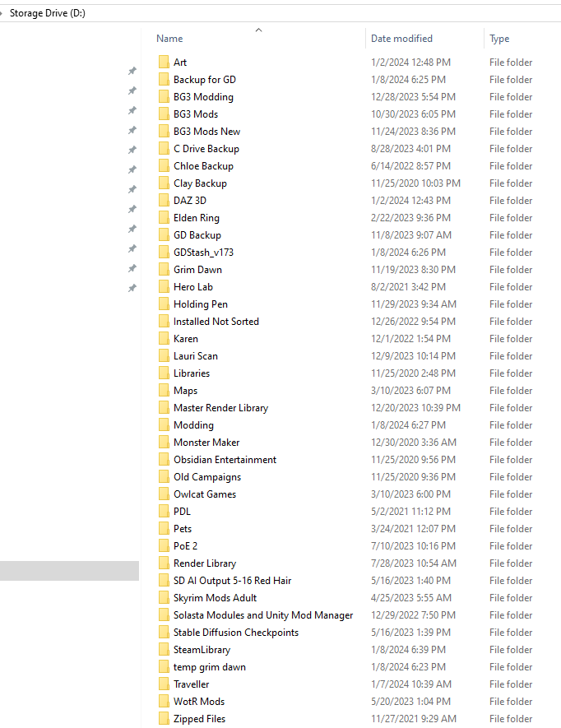Click the date 8/2/2021 3:42 PM
The height and width of the screenshot is (728, 561).
pyautogui.click(x=408, y=287)
